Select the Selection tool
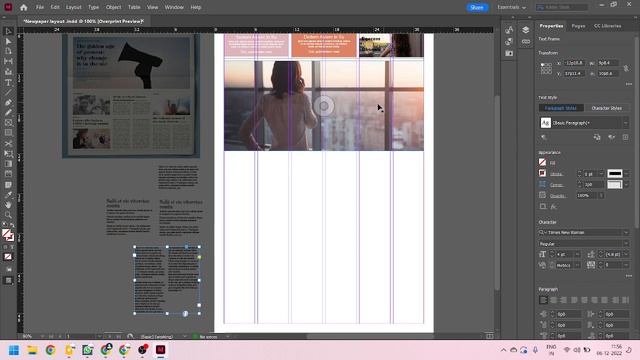This screenshot has height=360, width=640. 8,31
